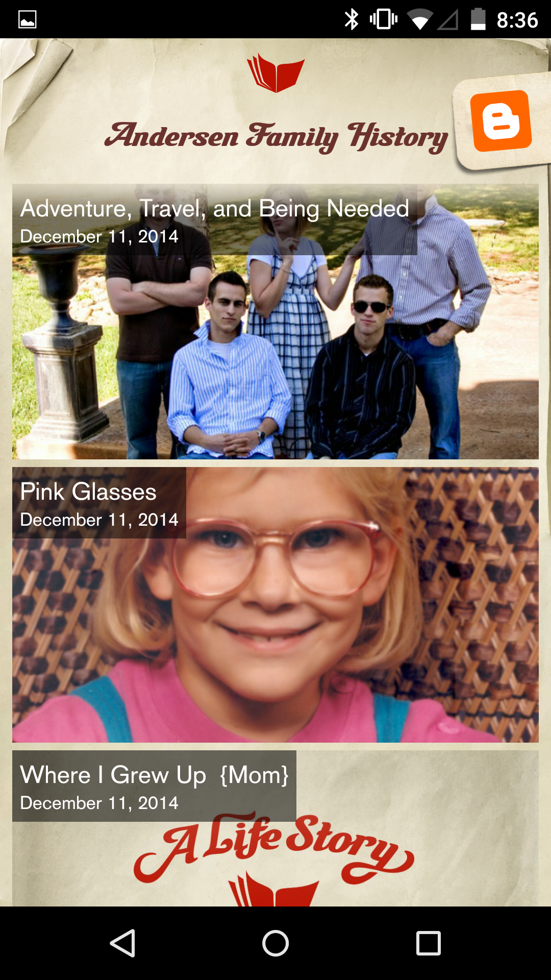The height and width of the screenshot is (980, 551).
Task: Tap the 'Andersen Family History' heading
Action: click(276, 137)
